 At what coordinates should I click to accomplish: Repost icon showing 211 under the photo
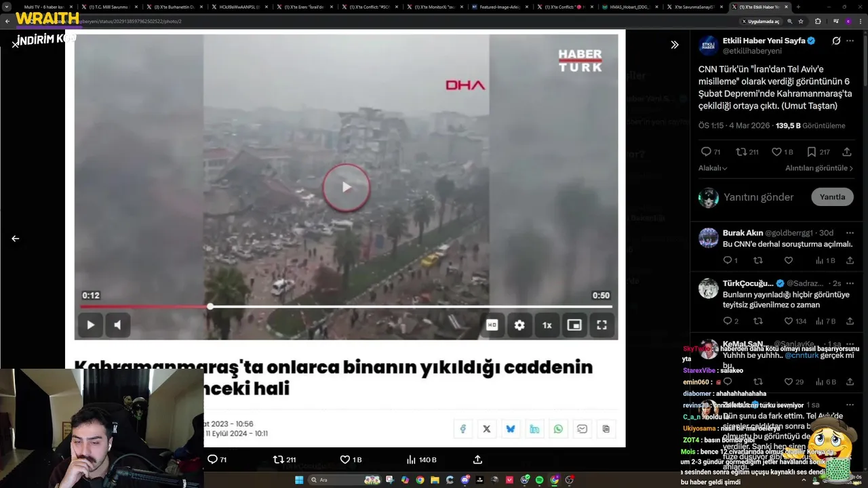(284, 460)
